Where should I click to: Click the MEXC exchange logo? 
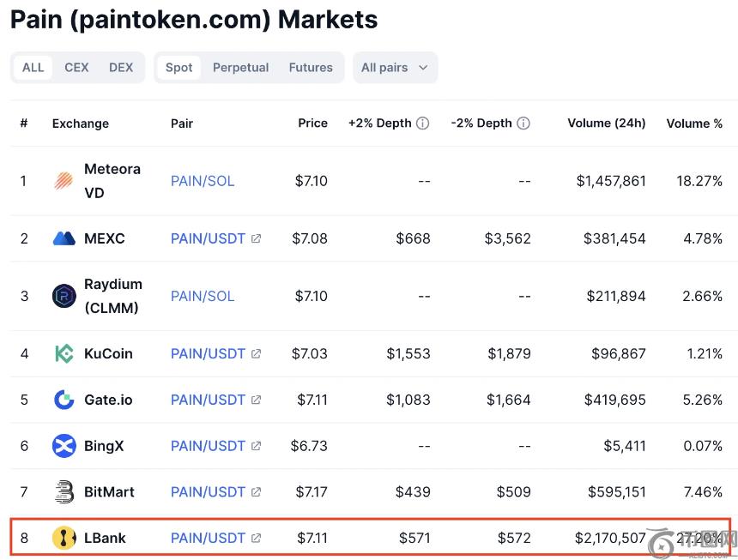click(64, 238)
